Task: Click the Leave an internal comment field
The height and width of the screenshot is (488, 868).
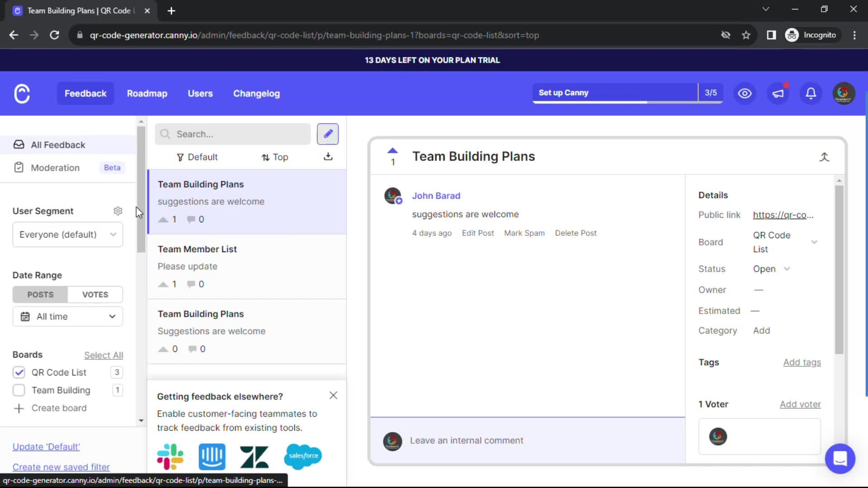Action: click(x=528, y=441)
